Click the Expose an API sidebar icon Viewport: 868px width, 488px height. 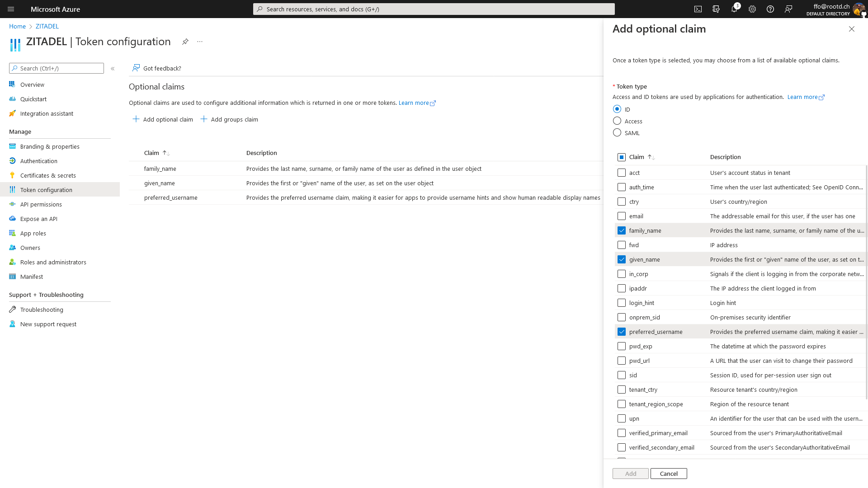pos(13,218)
